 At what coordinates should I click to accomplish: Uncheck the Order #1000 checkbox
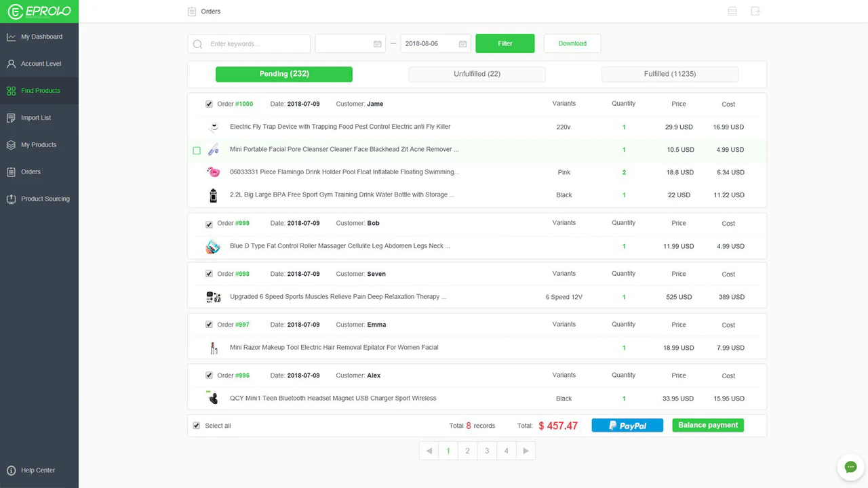tap(209, 104)
